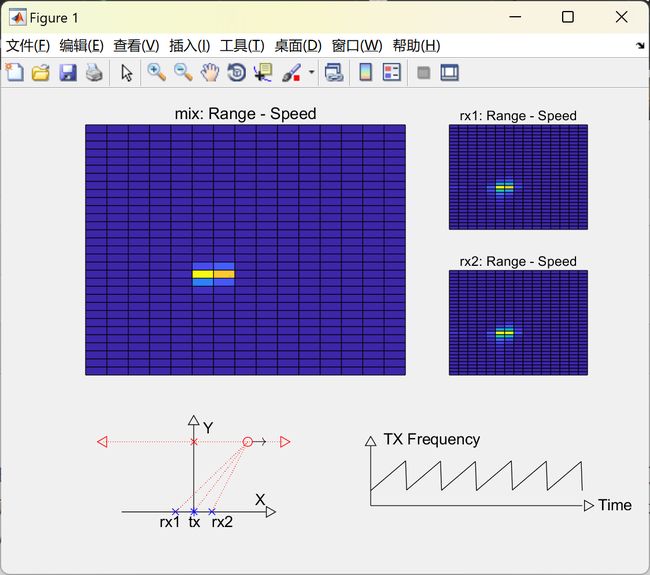This screenshot has width=650, height=575.
Task: Select the Edit Plot arrow tool
Action: pyautogui.click(x=126, y=73)
